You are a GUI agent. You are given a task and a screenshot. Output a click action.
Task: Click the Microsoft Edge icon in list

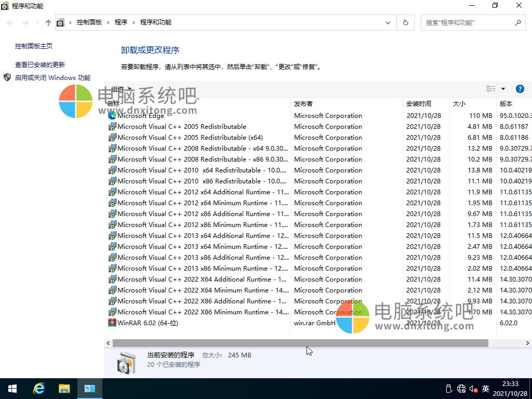tap(112, 116)
